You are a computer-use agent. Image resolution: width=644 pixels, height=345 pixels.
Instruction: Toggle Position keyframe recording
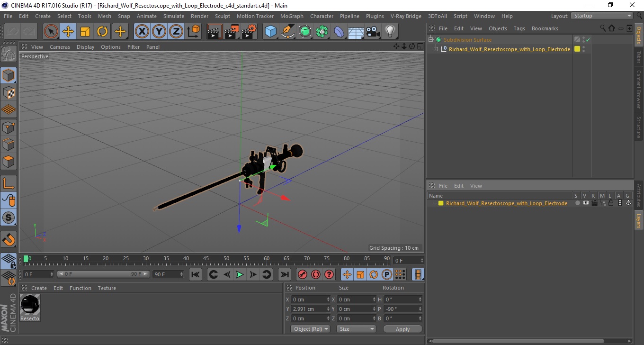(x=347, y=274)
